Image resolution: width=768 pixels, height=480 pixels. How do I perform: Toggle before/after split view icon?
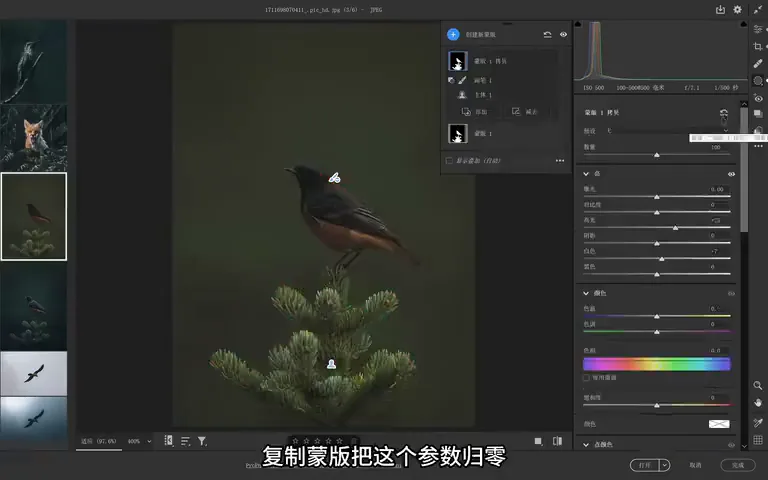click(x=557, y=441)
